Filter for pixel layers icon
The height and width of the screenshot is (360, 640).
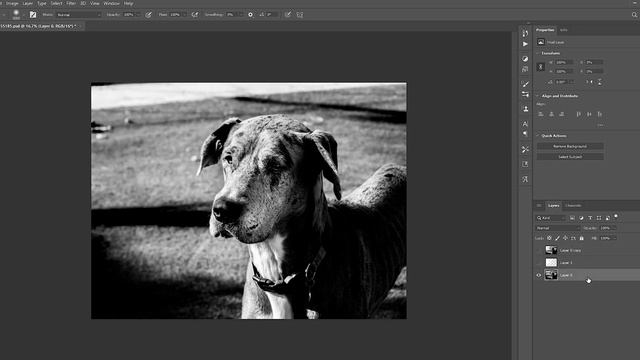[572, 218]
